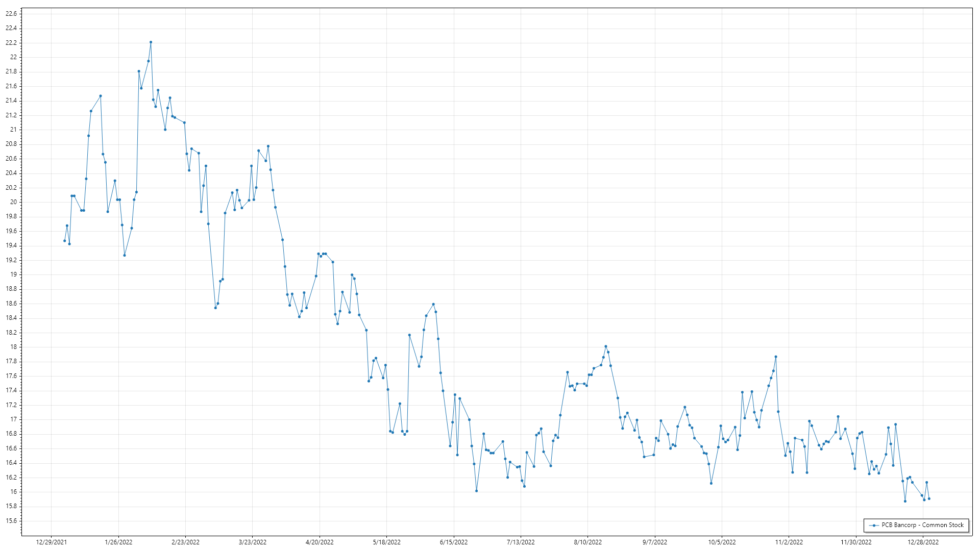Click the 10/5/2022 x-axis date label
The width and height of the screenshot is (980, 551).
coord(722,542)
